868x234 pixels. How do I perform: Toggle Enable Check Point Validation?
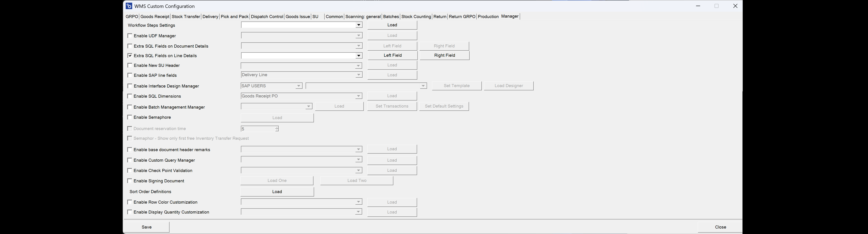(x=130, y=171)
